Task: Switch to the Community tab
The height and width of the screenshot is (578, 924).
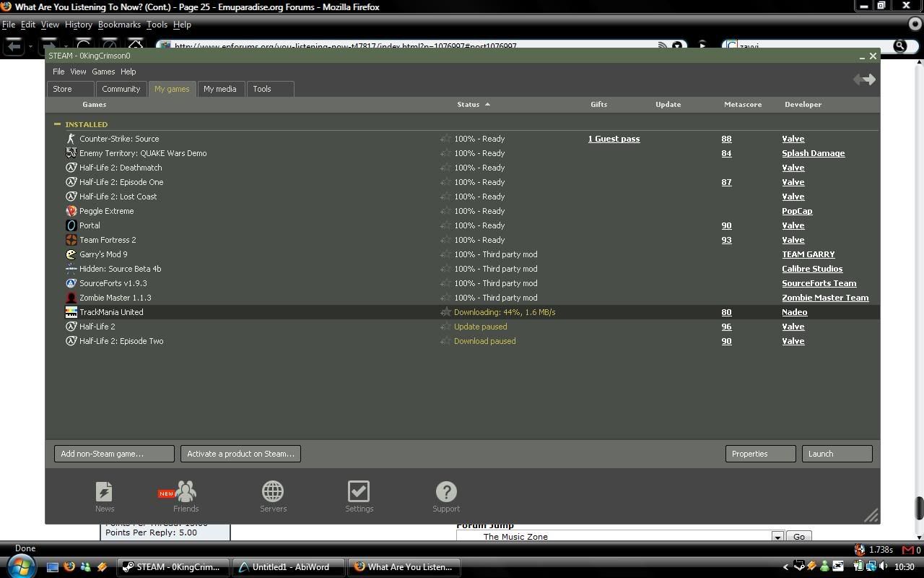Action: pos(121,89)
